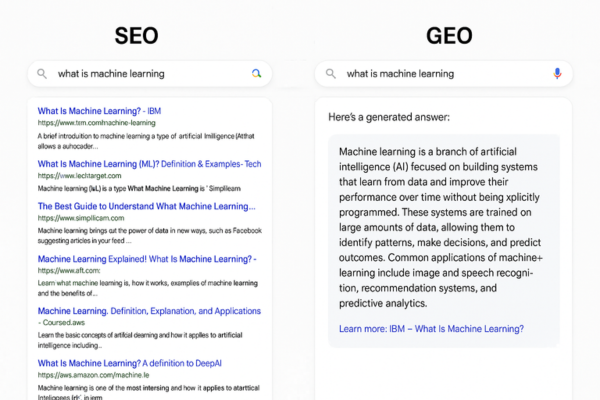The height and width of the screenshot is (400, 600).
Task: Click the www.lecltarget.com green URL
Action: [79, 176]
